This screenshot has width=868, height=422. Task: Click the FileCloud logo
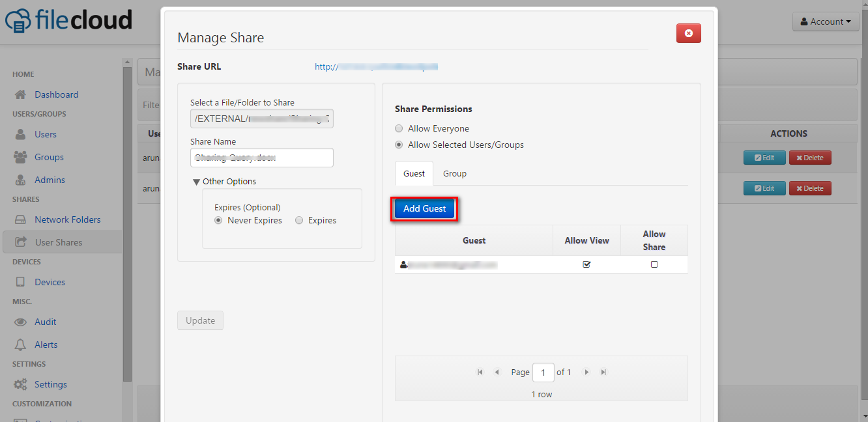tap(68, 20)
